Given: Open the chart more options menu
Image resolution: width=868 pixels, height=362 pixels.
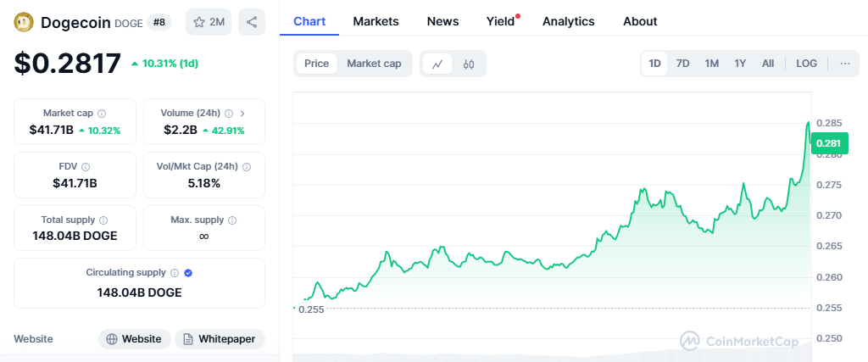Looking at the screenshot, I should click(845, 64).
